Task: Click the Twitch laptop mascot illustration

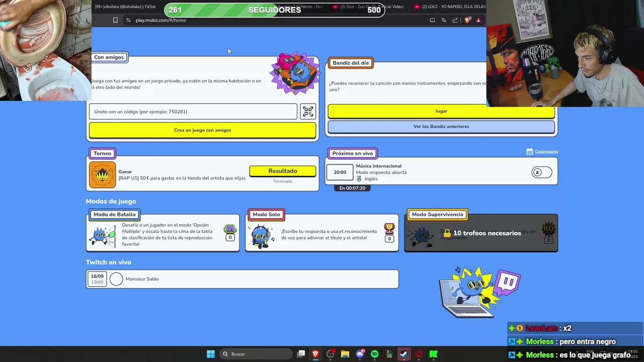Action: [479, 292]
